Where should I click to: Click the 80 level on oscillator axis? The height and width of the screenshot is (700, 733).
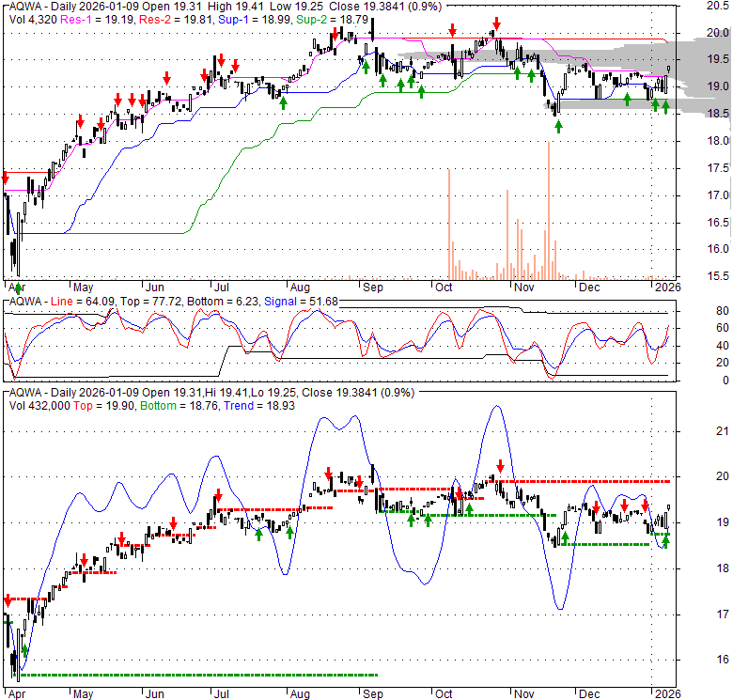pyautogui.click(x=723, y=311)
